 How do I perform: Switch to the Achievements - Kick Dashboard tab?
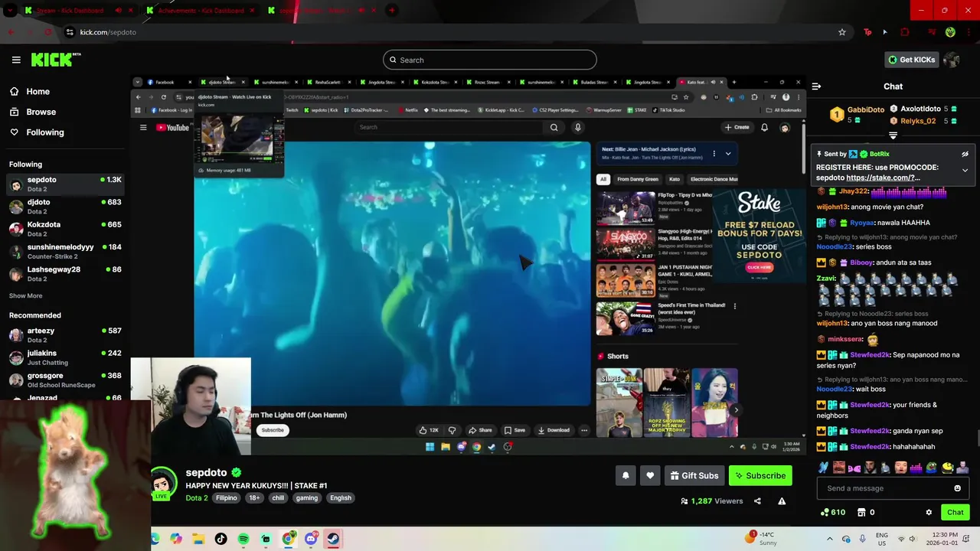click(x=201, y=11)
